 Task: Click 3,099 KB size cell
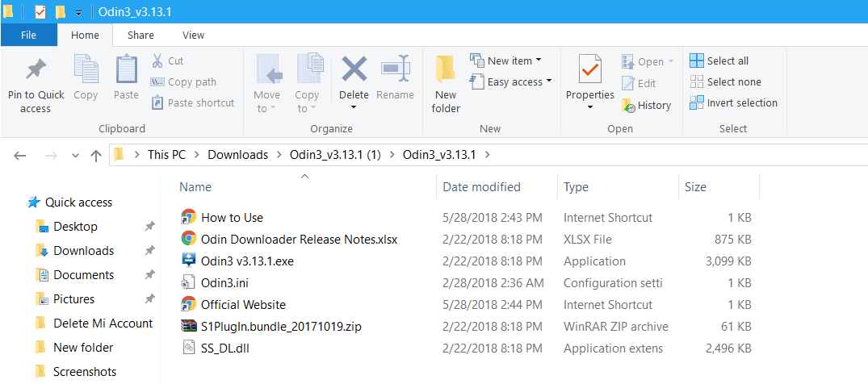coord(728,261)
